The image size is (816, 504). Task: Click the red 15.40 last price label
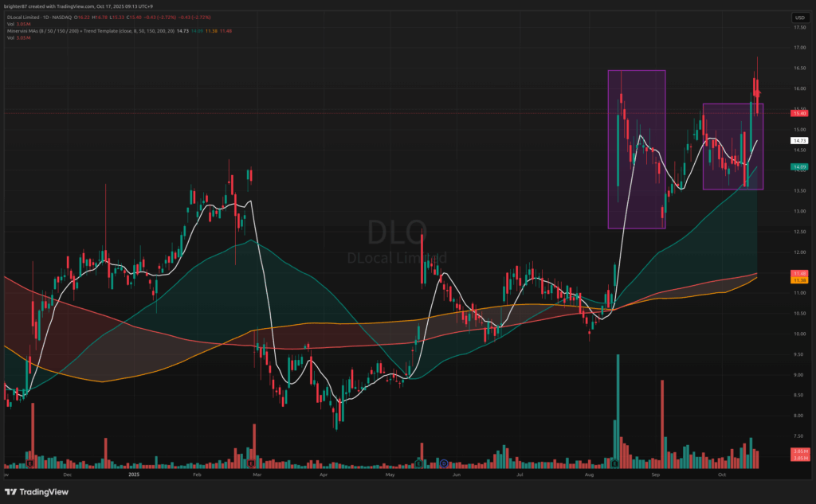(798, 114)
